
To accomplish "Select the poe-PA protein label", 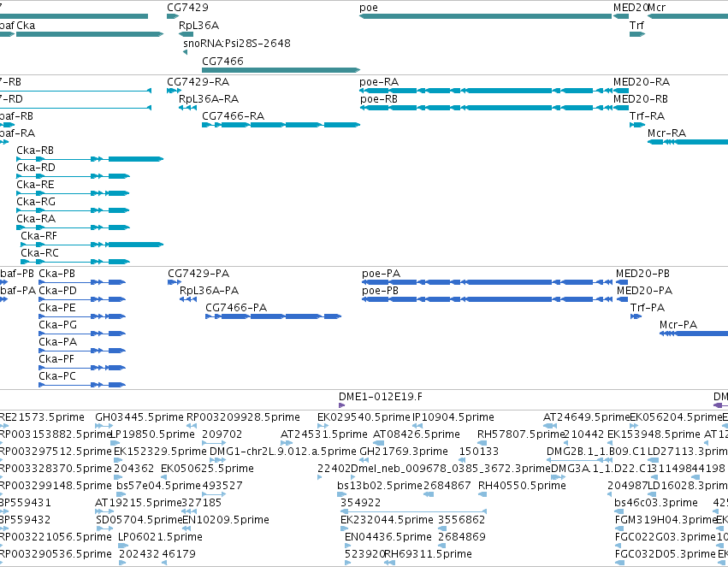I will click(x=381, y=274).
